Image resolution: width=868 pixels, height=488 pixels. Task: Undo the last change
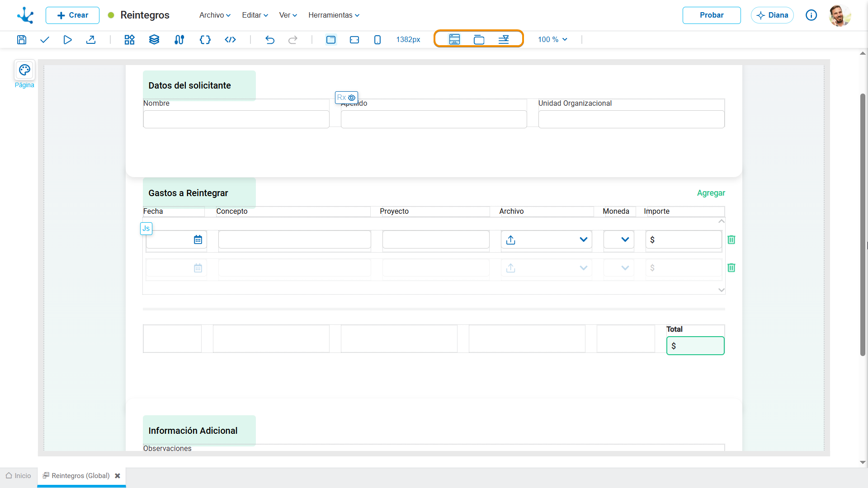coord(270,40)
